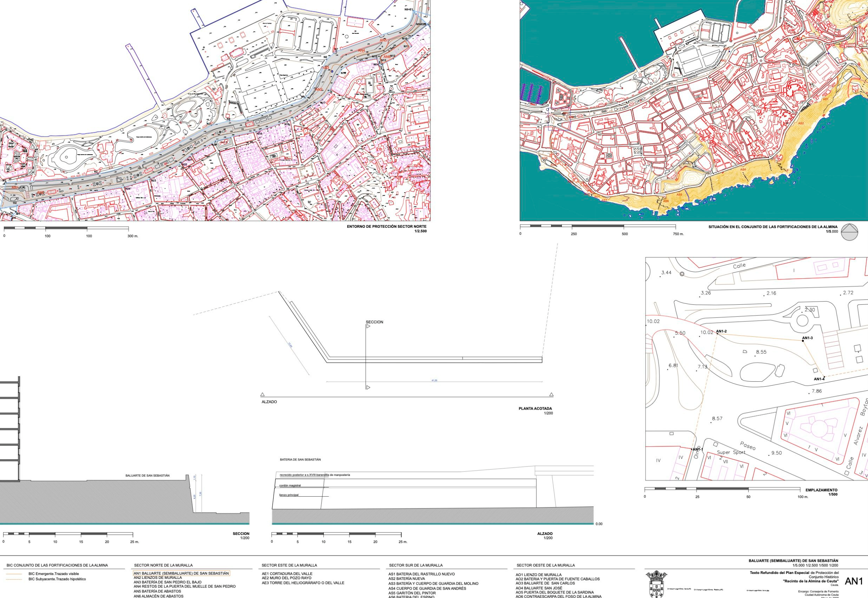868x598 pixels.
Task: Click the Emplazamiento 1/500 scale bar
Action: point(722,489)
